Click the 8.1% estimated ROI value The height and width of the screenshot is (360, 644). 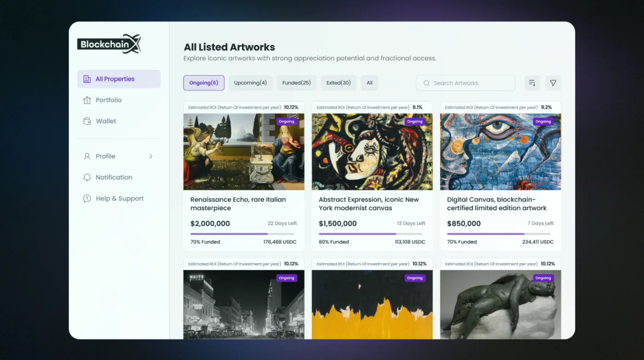417,107
